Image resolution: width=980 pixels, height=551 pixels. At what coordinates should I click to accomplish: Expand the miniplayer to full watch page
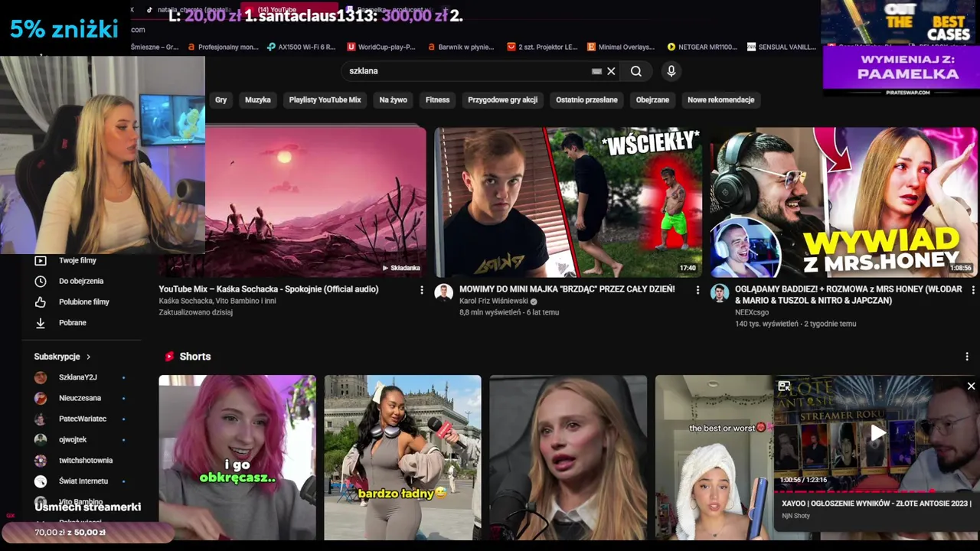coord(784,386)
